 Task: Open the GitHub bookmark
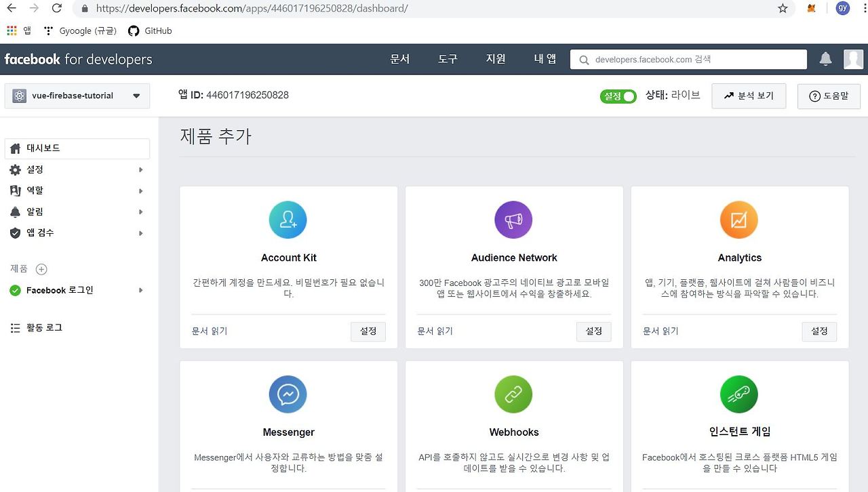150,30
